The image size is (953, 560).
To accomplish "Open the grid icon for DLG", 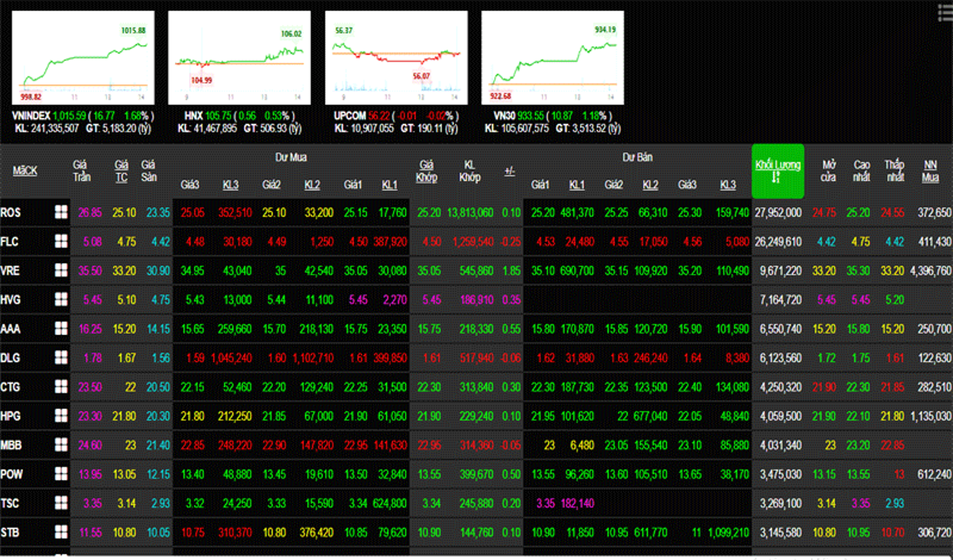I will point(61,357).
